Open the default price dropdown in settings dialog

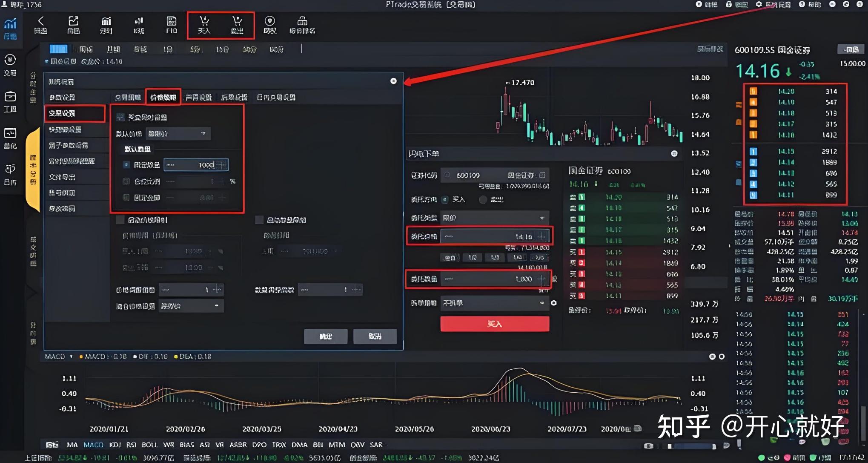click(179, 133)
